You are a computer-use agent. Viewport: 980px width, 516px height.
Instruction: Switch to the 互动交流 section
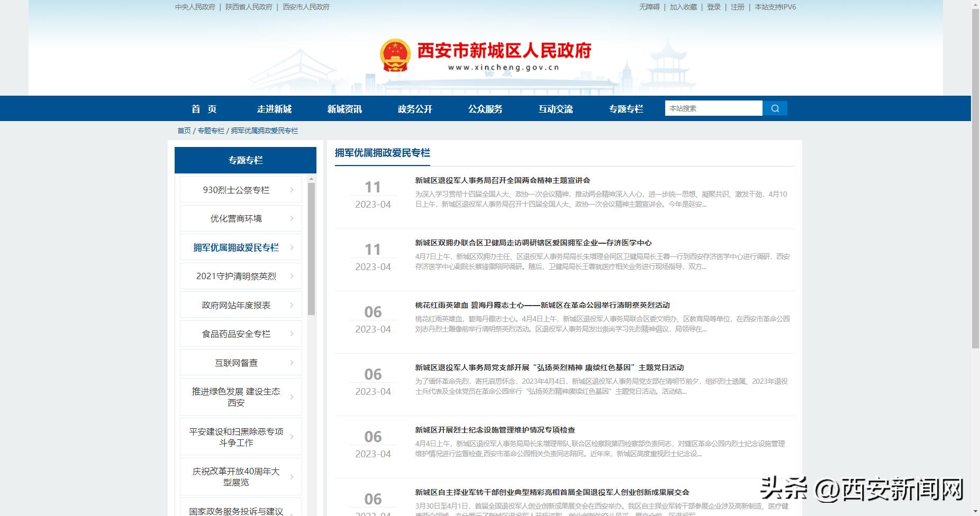pos(556,108)
